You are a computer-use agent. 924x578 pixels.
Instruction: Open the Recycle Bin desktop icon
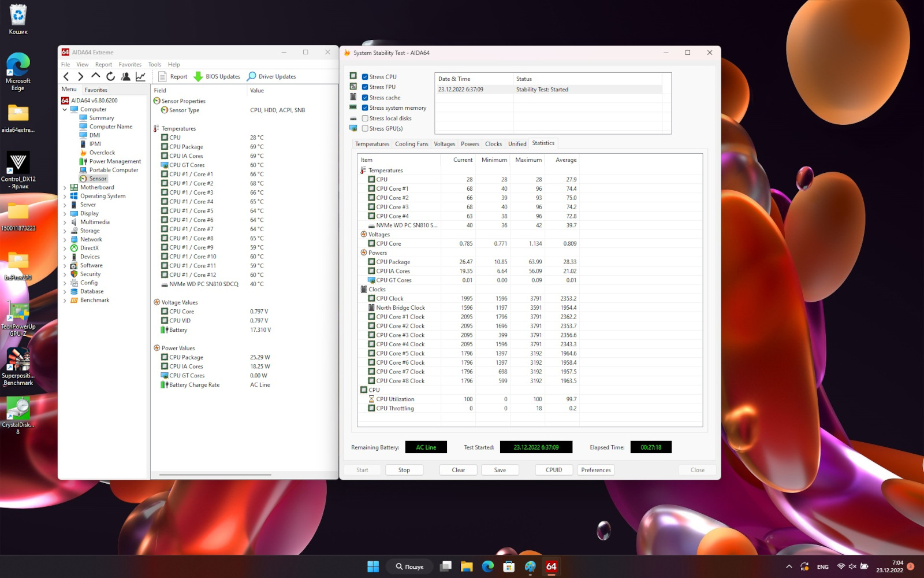tap(18, 20)
